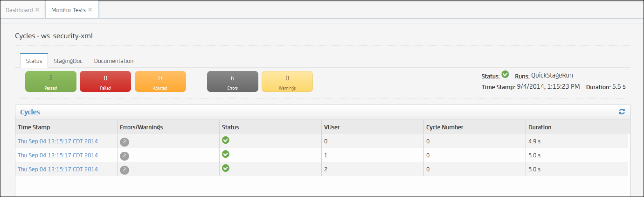644x197 pixels.
Task: Close the Dashboard tab
Action: click(x=37, y=9)
